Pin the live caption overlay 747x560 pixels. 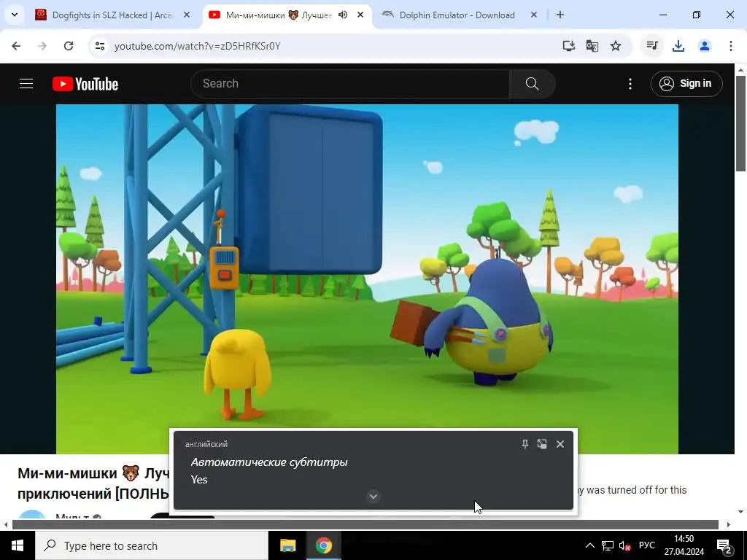525,444
